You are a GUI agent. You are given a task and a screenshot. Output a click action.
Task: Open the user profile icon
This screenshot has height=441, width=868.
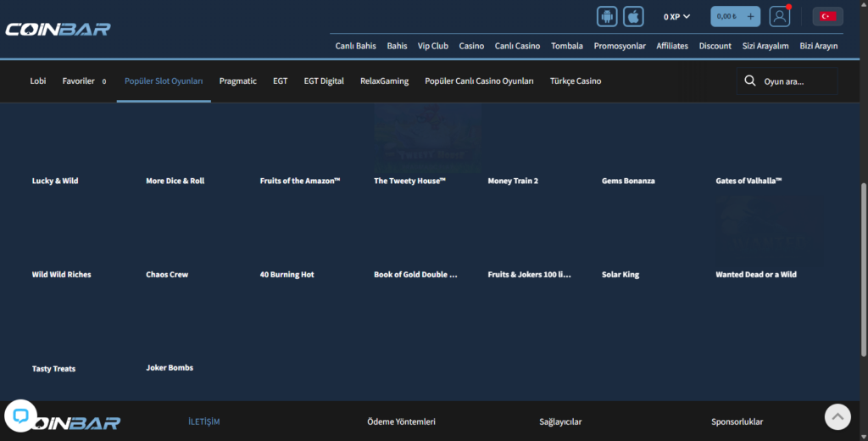point(779,16)
